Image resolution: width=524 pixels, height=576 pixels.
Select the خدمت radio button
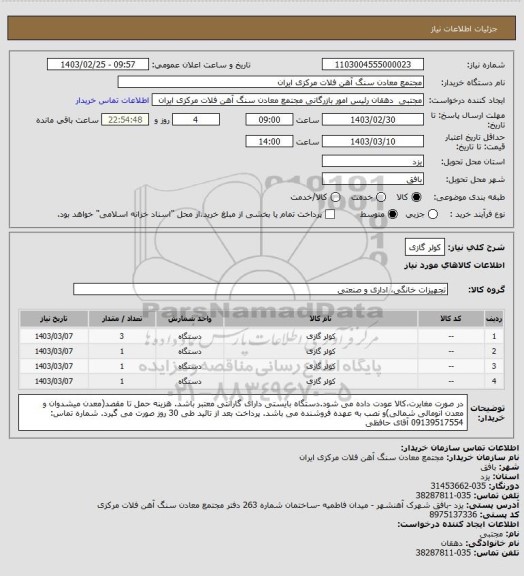pos(381,197)
